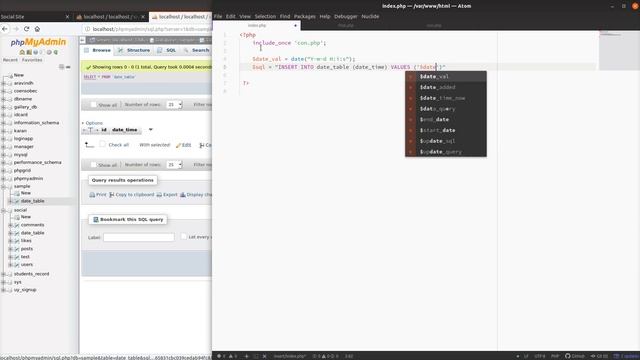Click browser reload icon
This screenshot has width=640, height=360.
(27, 29)
